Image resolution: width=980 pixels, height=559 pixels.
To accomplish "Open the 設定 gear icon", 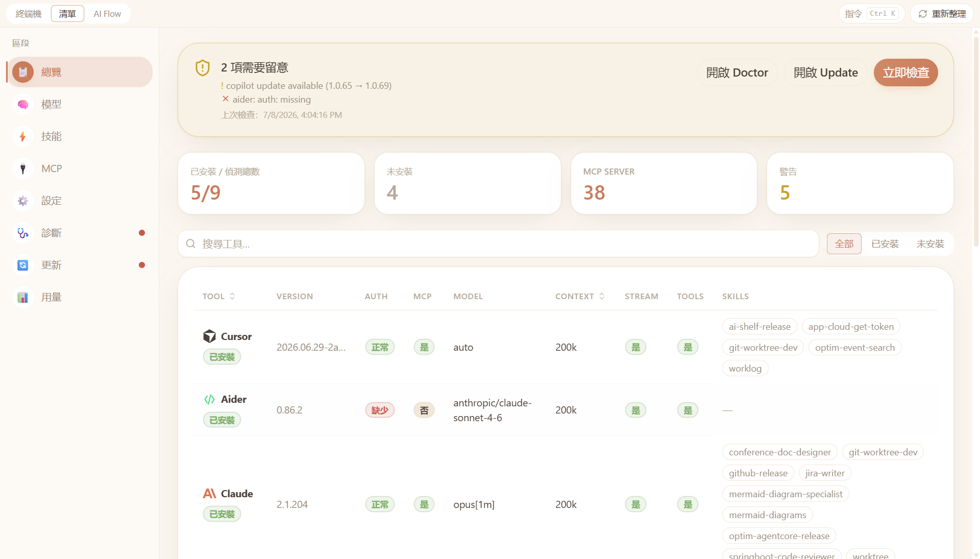I will pos(23,201).
